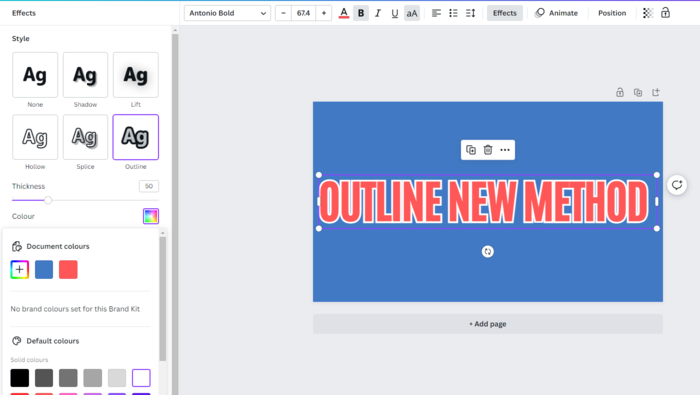Lock the selected element from toolbar
The width and height of the screenshot is (700, 395).
pyautogui.click(x=665, y=13)
